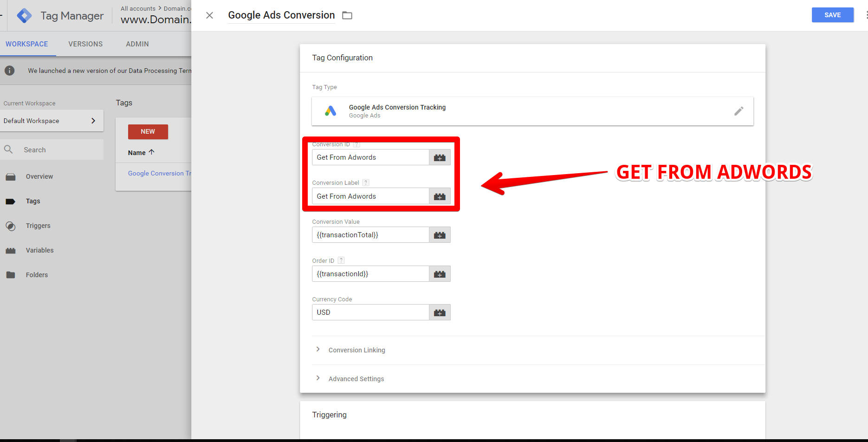The height and width of the screenshot is (442, 868).
Task: Close the tag editor panel with X
Action: (210, 15)
